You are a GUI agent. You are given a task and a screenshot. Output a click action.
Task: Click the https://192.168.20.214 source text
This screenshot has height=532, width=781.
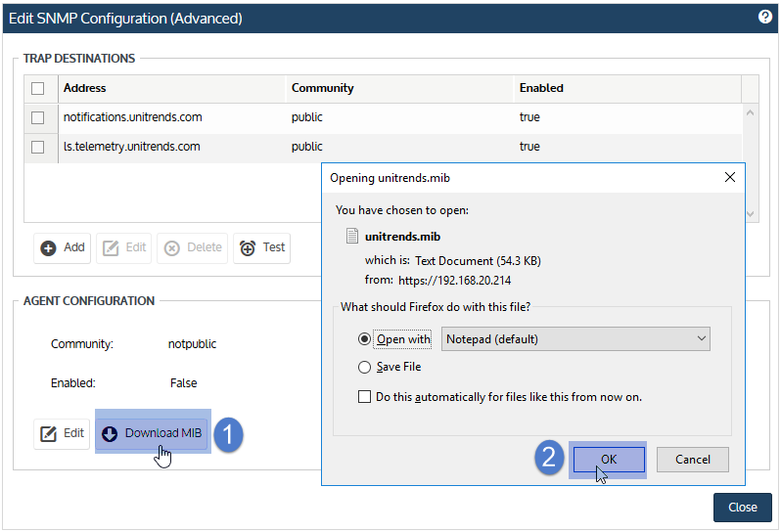coord(455,281)
